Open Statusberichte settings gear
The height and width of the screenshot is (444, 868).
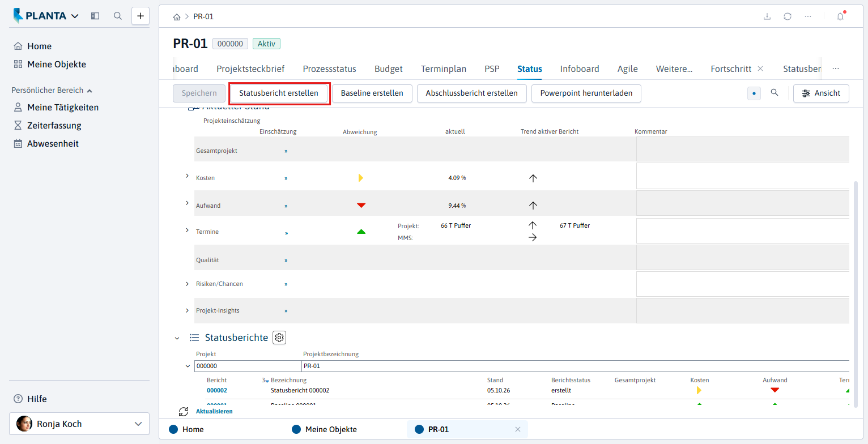pyautogui.click(x=279, y=338)
